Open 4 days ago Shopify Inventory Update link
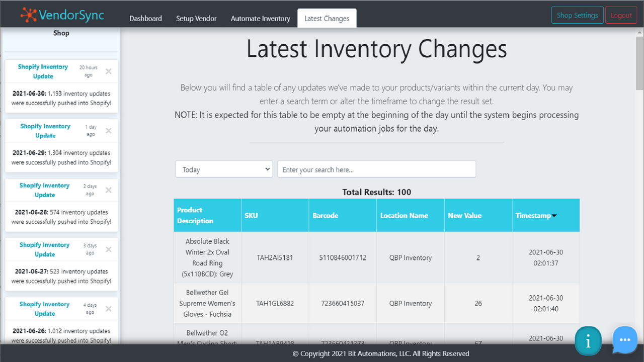 point(45,309)
